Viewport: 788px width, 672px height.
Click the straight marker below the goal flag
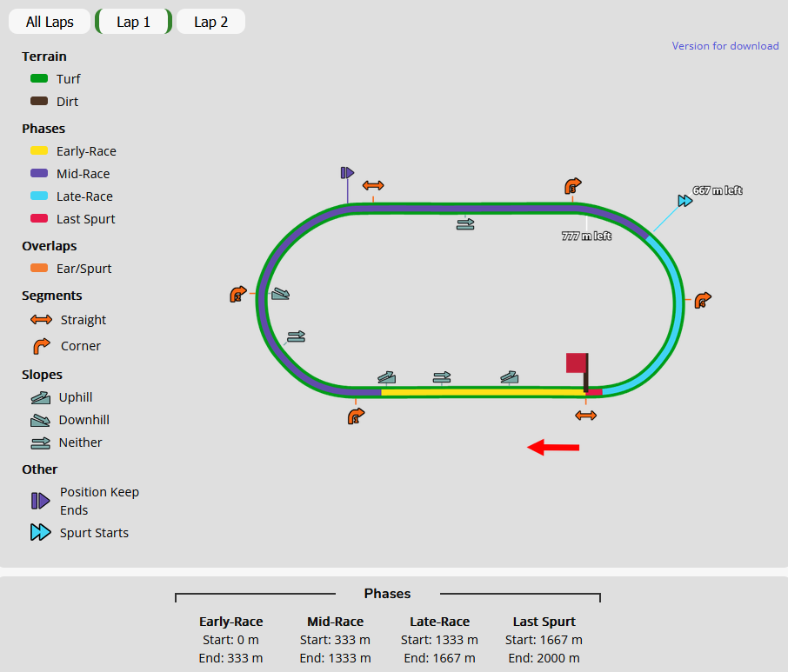[586, 416]
